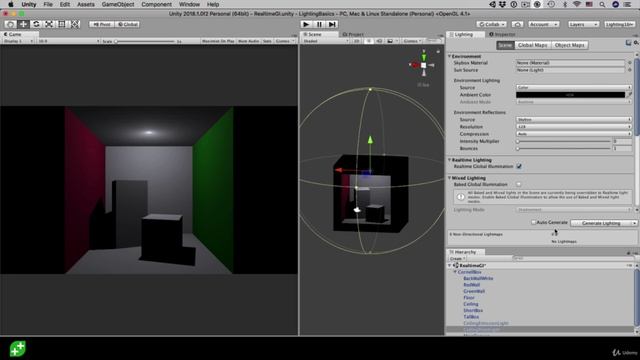Toggle Mute Audio in Game view
Image resolution: width=640 pixels, height=360 pixels.
tap(249, 41)
